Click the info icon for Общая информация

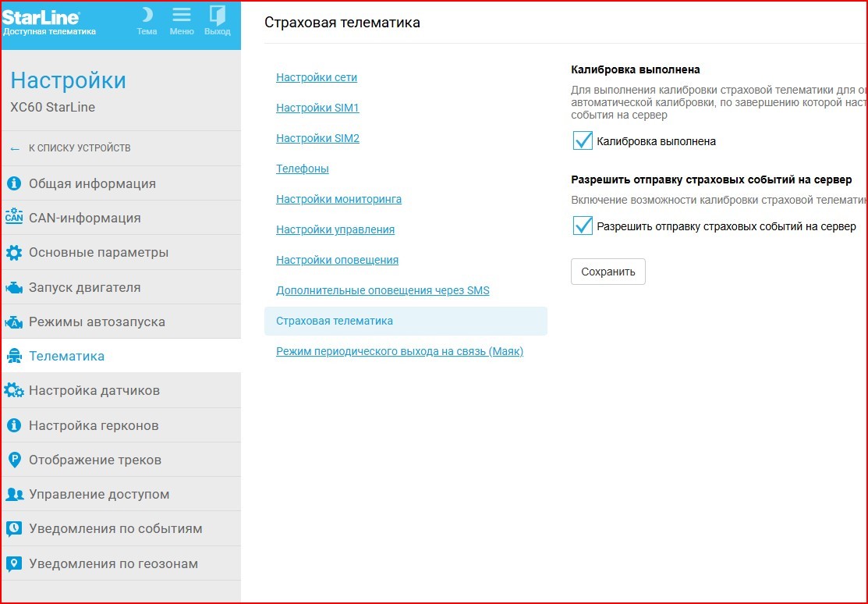coord(14,183)
